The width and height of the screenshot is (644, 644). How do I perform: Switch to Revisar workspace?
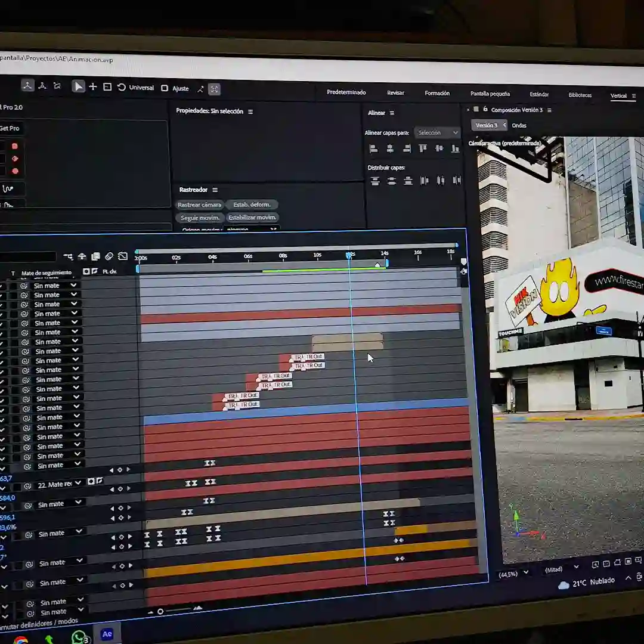click(x=395, y=93)
